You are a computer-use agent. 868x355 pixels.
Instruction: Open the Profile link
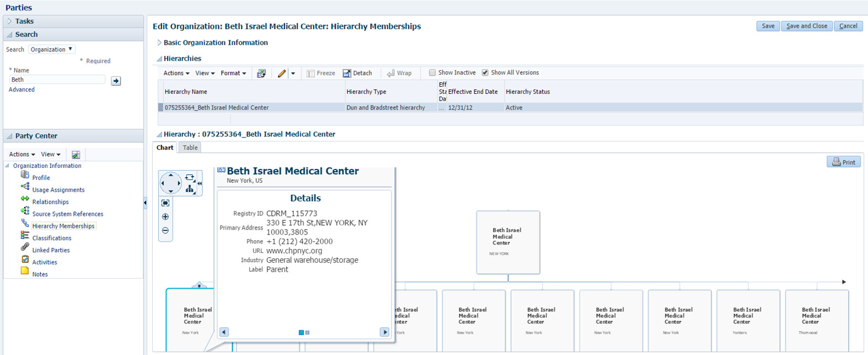(x=41, y=178)
